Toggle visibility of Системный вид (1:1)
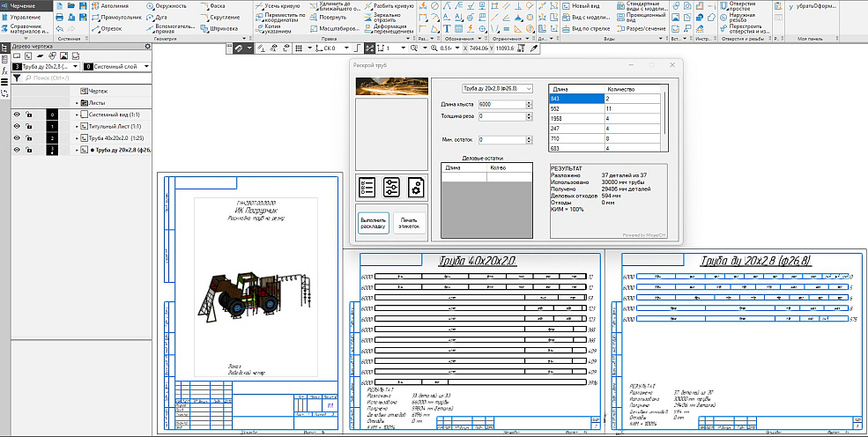The height and width of the screenshot is (437, 868). pos(17,115)
